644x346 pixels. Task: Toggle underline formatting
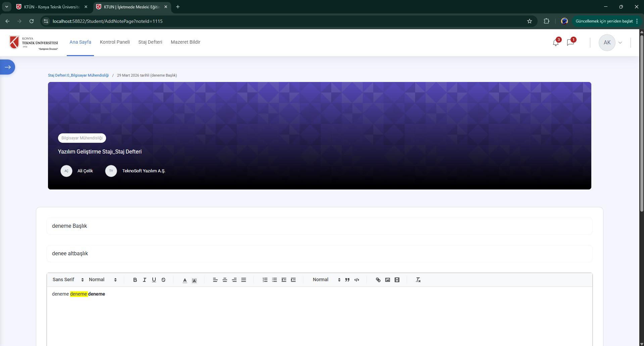click(x=154, y=279)
